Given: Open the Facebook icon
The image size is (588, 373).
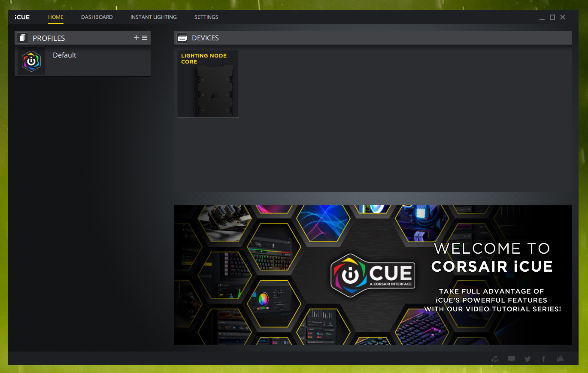Looking at the screenshot, I should (543, 359).
